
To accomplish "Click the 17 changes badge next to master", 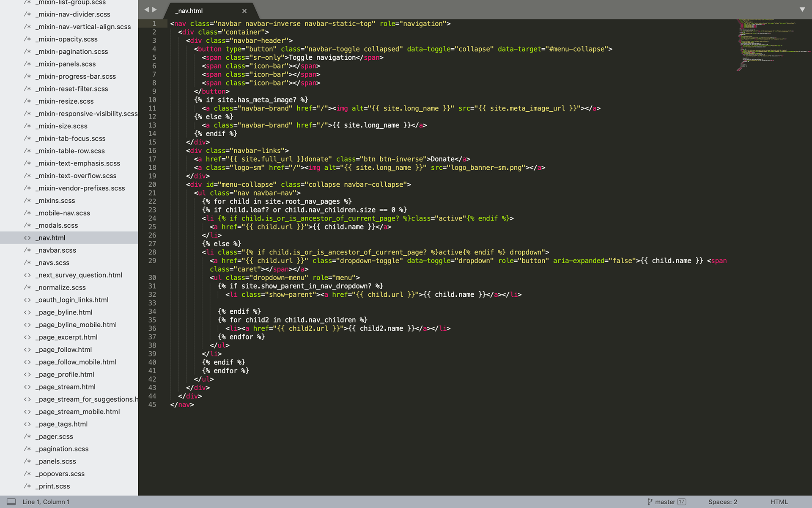I will (681, 502).
